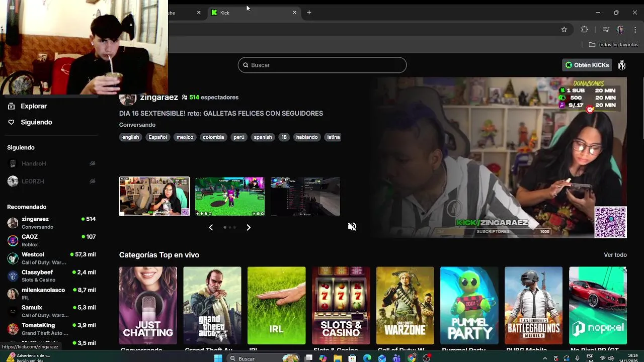The image size is (644, 362).
Task: Click the magnifier icon in the Kick search bar
Action: pyautogui.click(x=246, y=65)
